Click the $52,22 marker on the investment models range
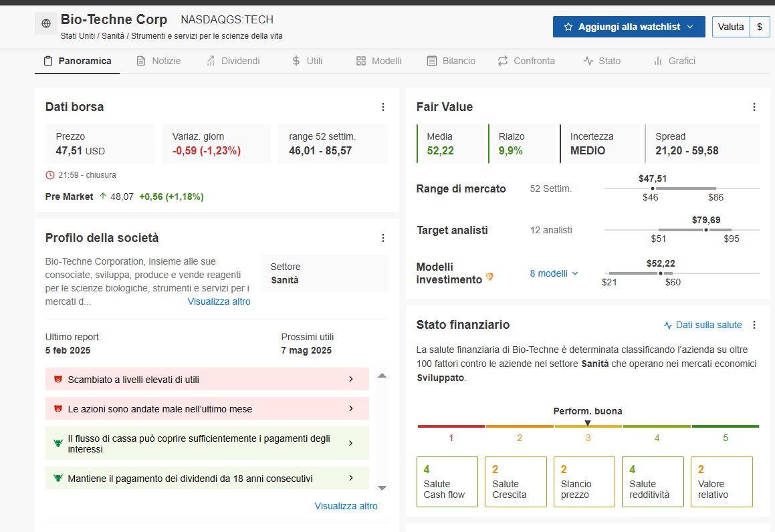 (x=661, y=273)
